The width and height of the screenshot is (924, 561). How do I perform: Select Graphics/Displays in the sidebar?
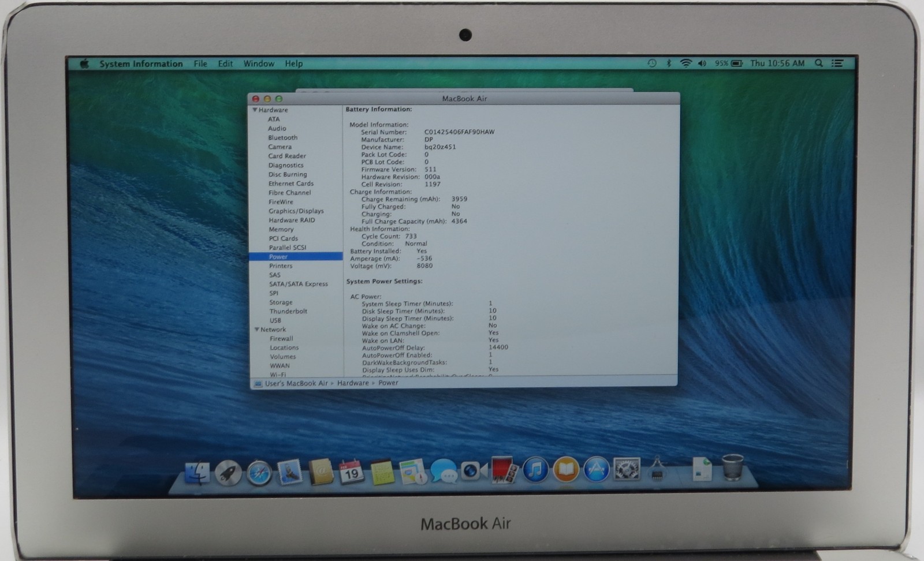pos(296,211)
